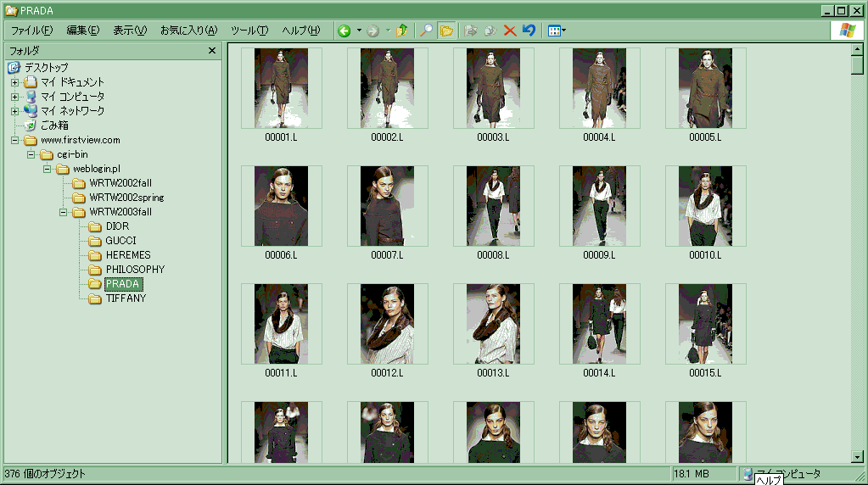This screenshot has height=485, width=868.
Task: Open the ツール(T) menu
Action: (x=249, y=31)
